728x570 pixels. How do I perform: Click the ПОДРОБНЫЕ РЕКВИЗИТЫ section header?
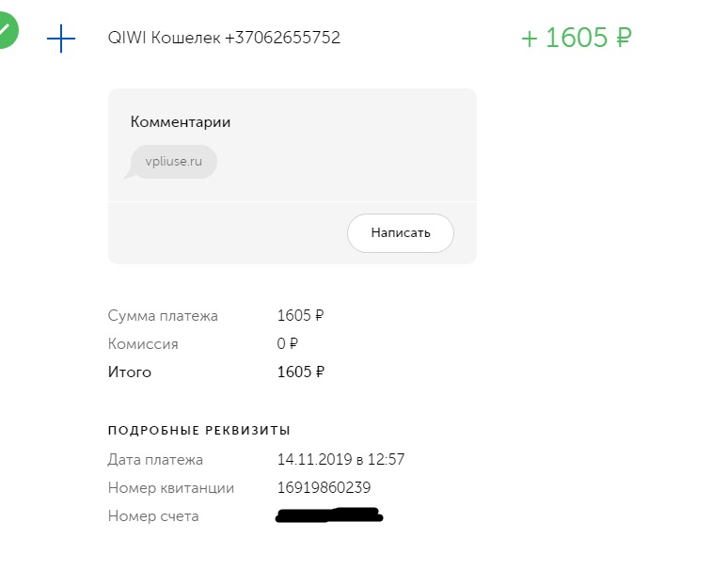[x=199, y=430]
